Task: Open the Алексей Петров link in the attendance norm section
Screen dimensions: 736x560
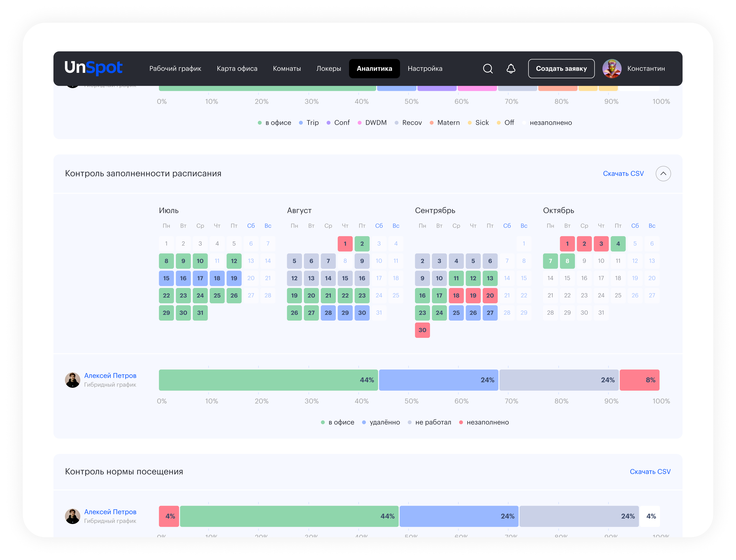Action: click(x=110, y=512)
